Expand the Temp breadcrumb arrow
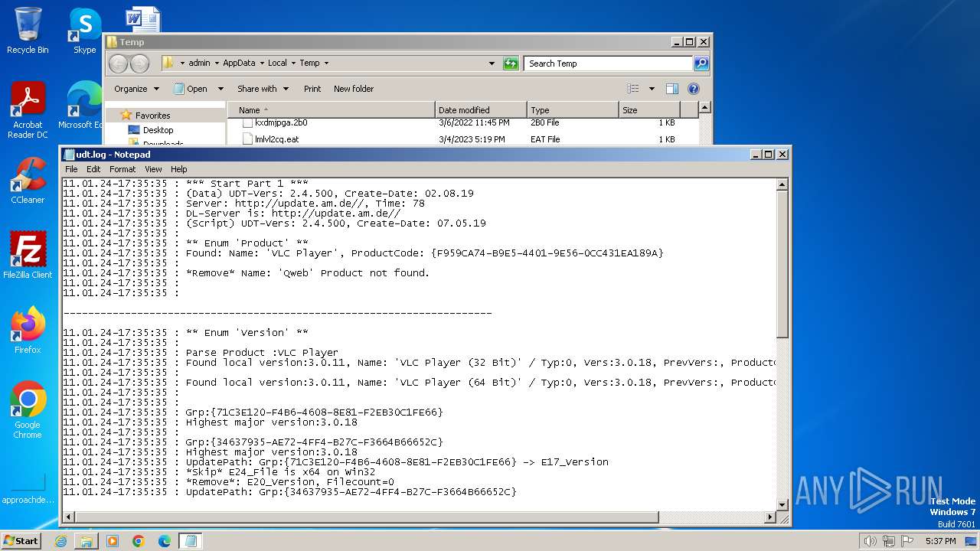 326,64
